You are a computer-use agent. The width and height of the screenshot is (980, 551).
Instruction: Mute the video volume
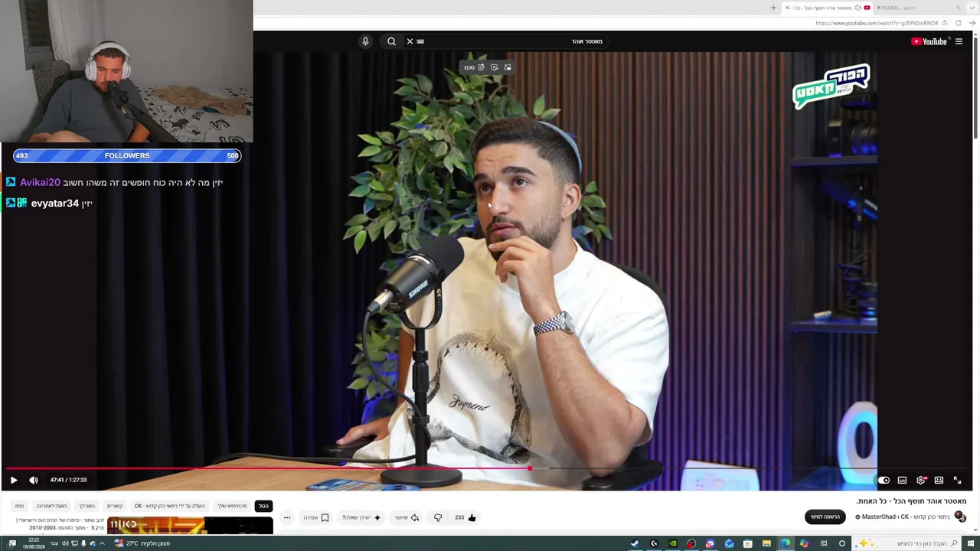point(34,480)
